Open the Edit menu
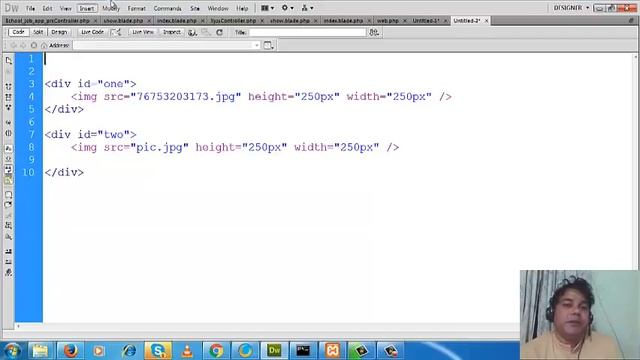The width and height of the screenshot is (640, 360). click(x=47, y=8)
